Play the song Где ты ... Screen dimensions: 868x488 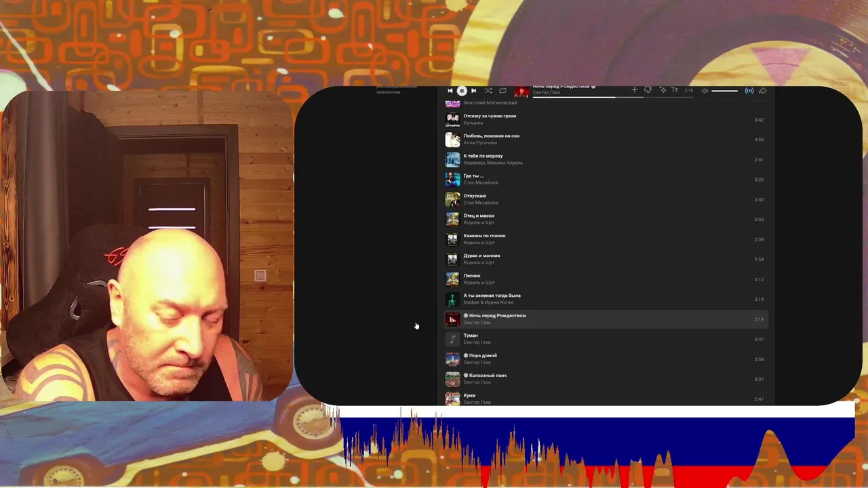coord(473,176)
